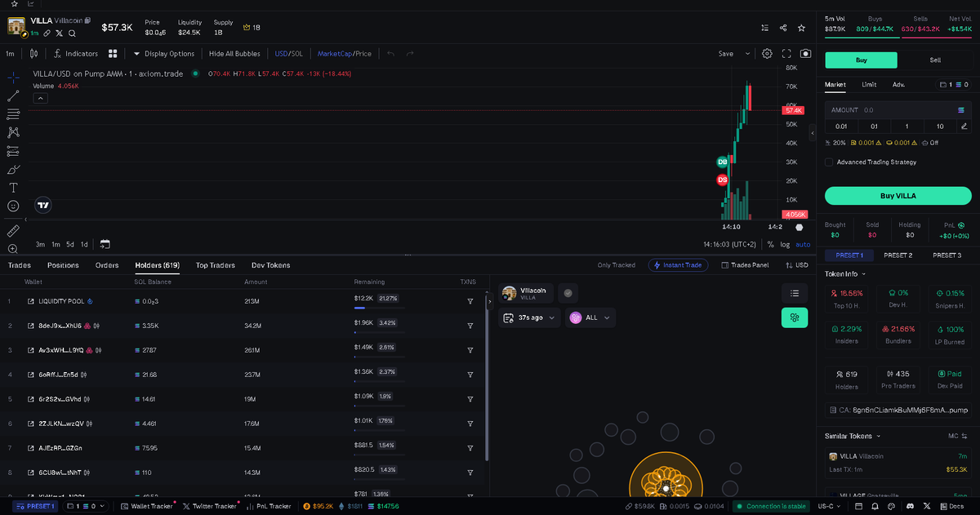Switch to list view in bubble panel
Viewport: 980px width, 515px height.
pos(794,293)
